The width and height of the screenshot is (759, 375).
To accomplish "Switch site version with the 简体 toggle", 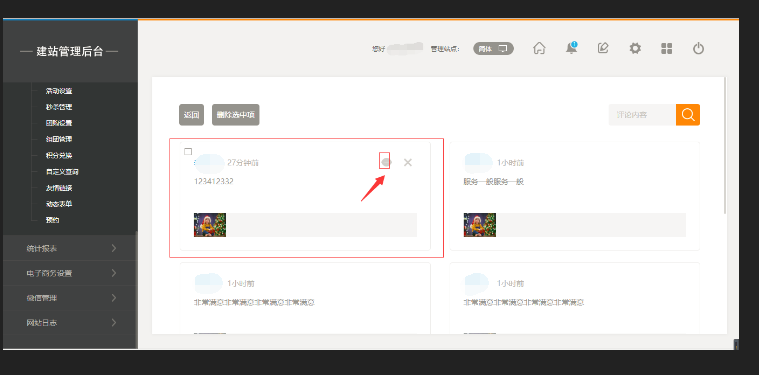I will point(493,48).
